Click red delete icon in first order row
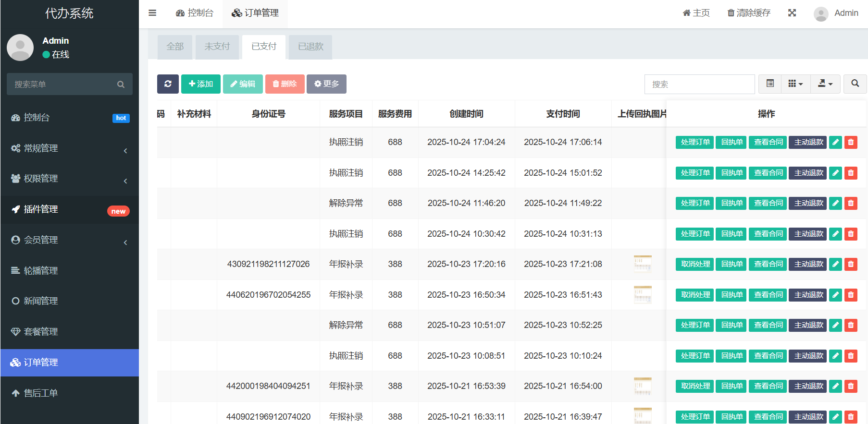Viewport: 868px width, 424px height. [851, 142]
